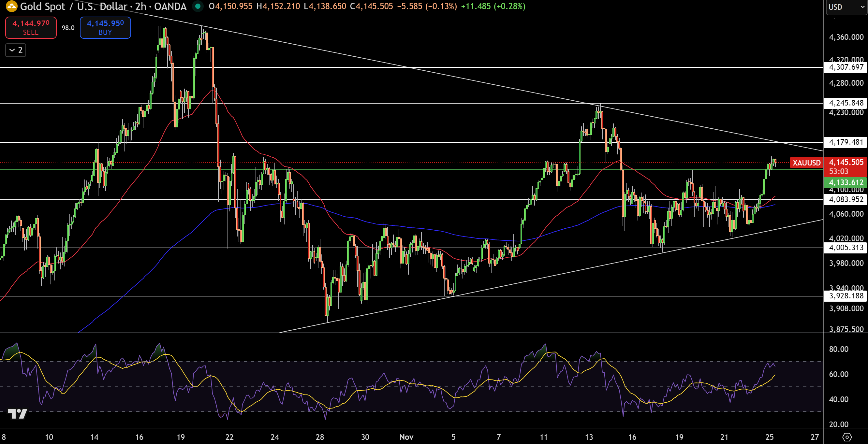The height and width of the screenshot is (444, 868).
Task: Open the USD currency dropdown
Action: click(846, 7)
